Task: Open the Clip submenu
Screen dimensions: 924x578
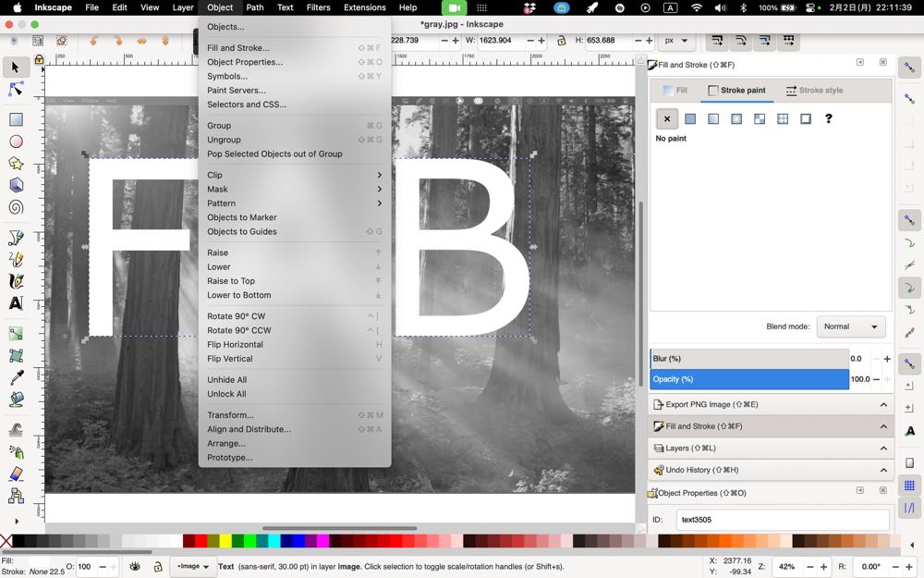Action: pos(295,175)
